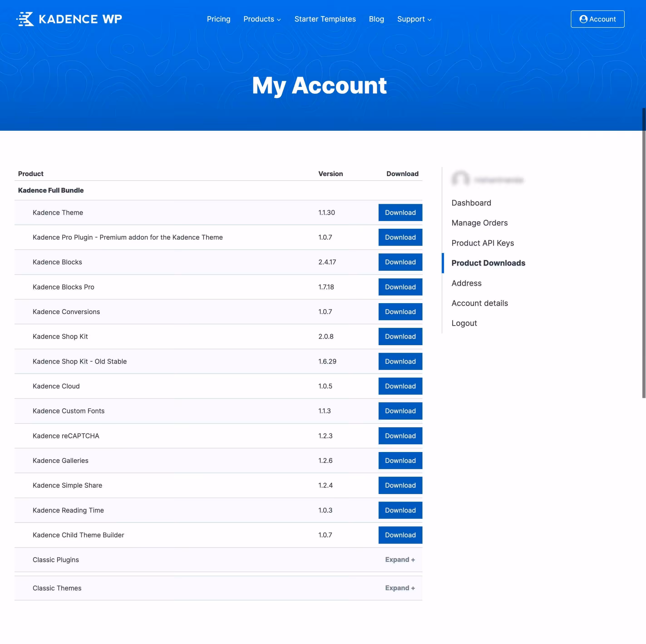Open the Support dropdown menu
Viewport: 646px width, 644px height.
tap(414, 19)
